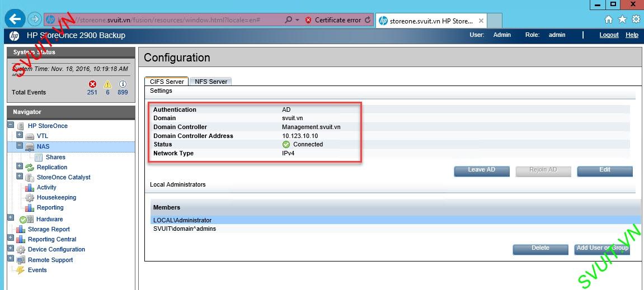Click the NAS device icon
The image size is (644, 290).
click(x=30, y=146)
